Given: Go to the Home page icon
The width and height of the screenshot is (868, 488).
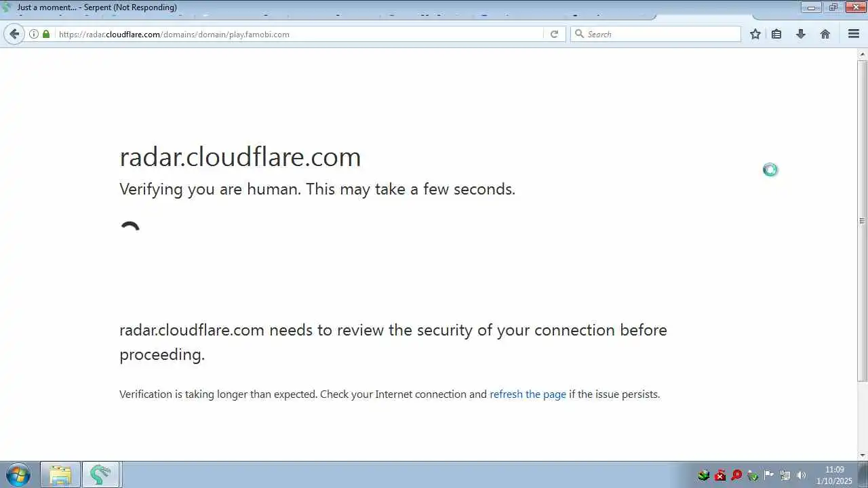Looking at the screenshot, I should (825, 34).
